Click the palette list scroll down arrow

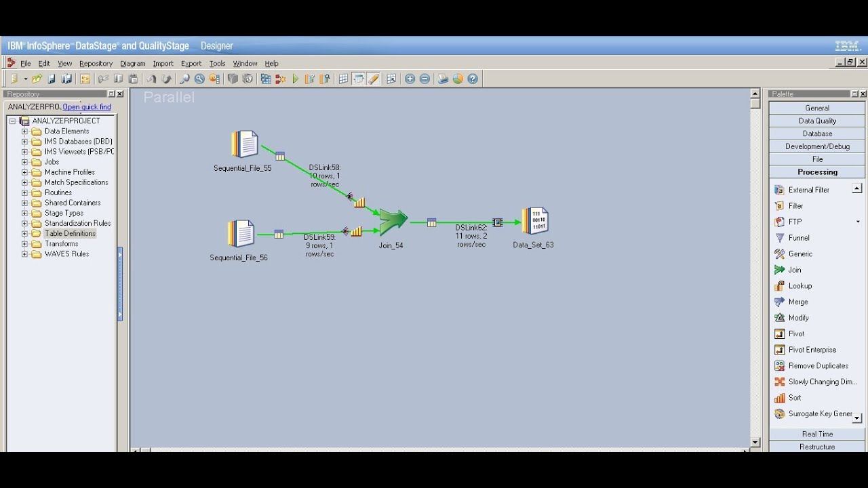pos(857,419)
